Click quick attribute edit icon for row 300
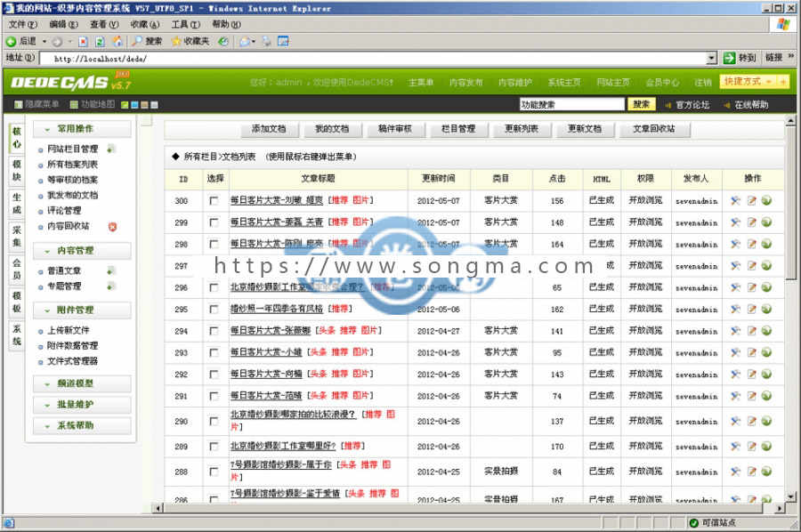 pos(736,201)
